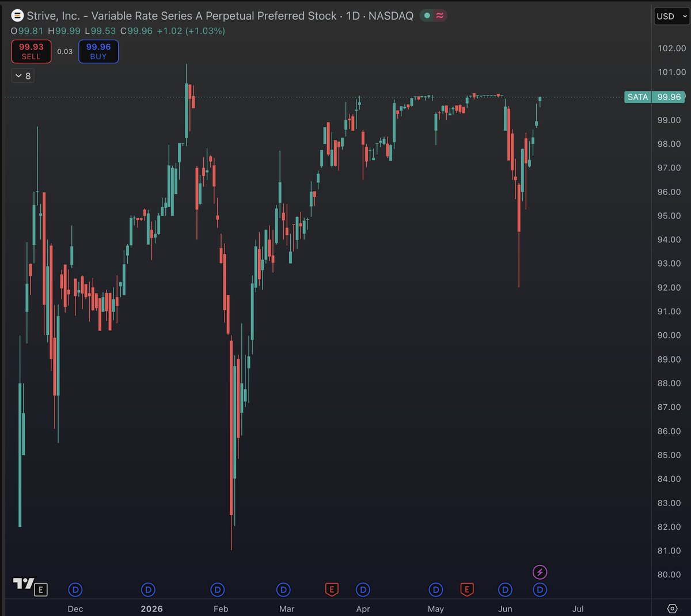Open the dividend marker above 2026
Image resolution: width=691 pixels, height=616 pixels.
[148, 590]
